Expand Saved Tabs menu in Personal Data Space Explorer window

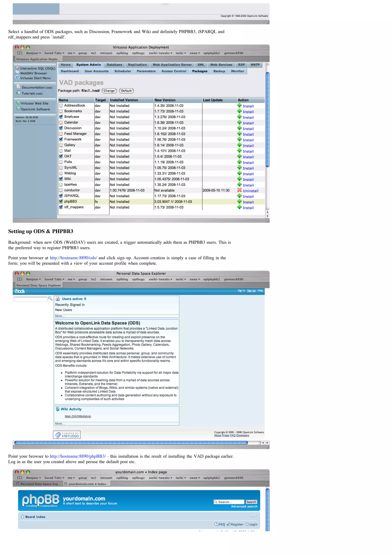point(54,279)
